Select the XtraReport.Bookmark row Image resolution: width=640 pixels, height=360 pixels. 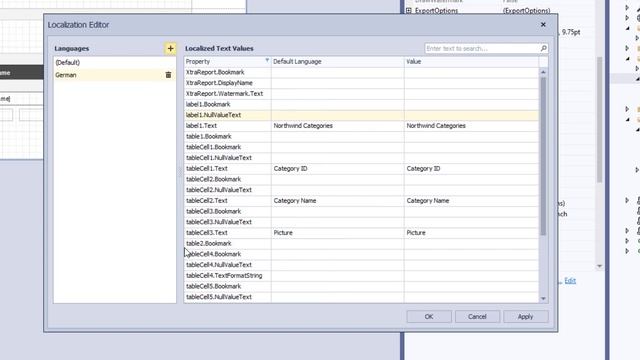361,72
